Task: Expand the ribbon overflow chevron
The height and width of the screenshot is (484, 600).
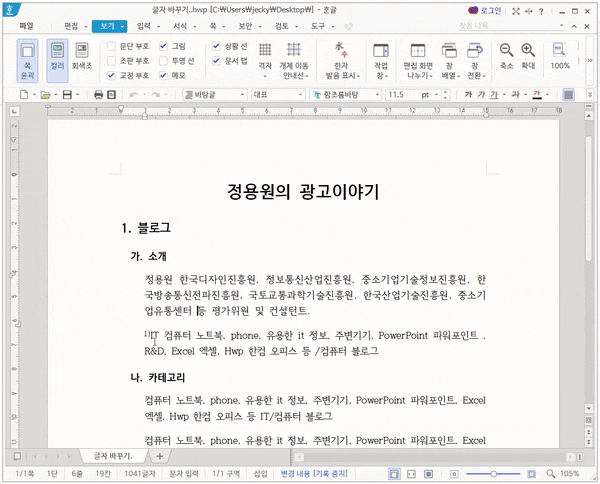Action: 589,60
